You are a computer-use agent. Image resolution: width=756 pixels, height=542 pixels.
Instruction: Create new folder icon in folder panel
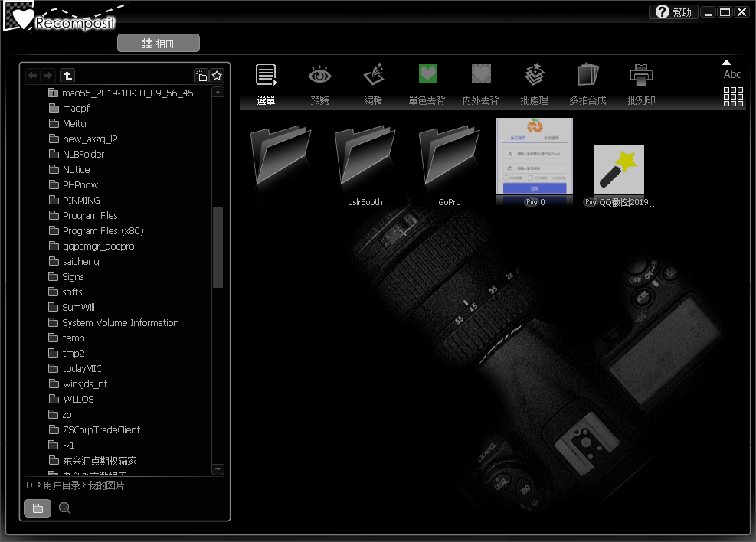(x=201, y=76)
